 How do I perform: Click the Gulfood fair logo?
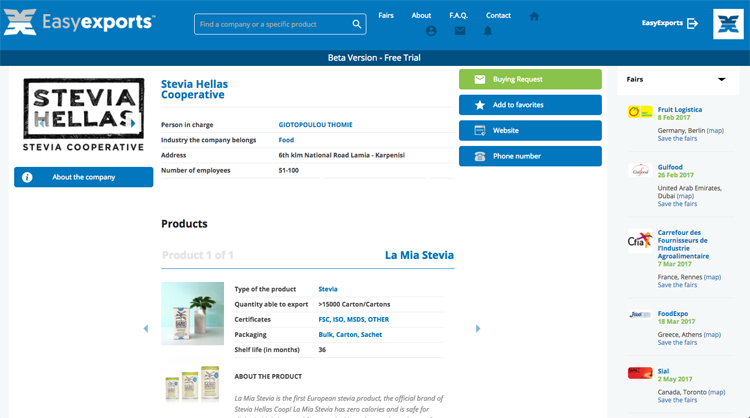click(640, 170)
